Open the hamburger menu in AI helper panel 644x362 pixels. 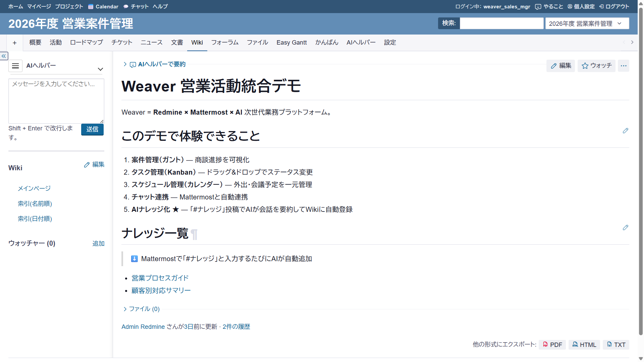point(15,66)
